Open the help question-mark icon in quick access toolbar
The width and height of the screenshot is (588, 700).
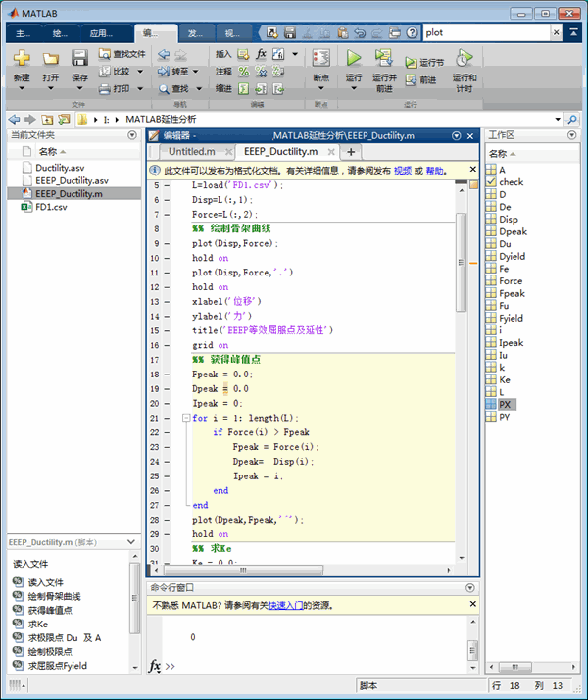click(x=412, y=32)
